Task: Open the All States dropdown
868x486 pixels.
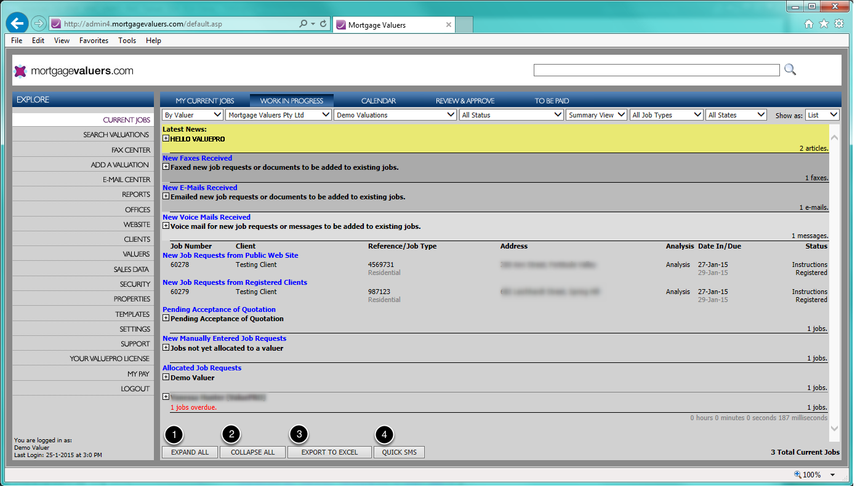Action: [x=736, y=115]
